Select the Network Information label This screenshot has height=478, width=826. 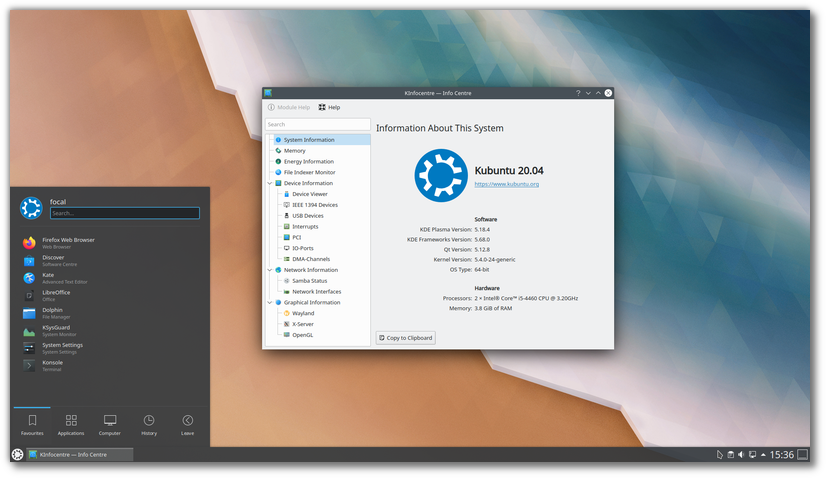click(311, 270)
